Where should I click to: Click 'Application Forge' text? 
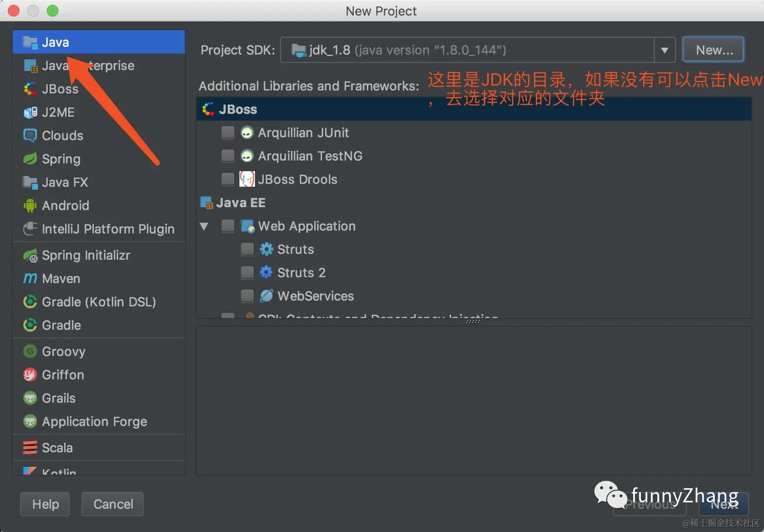point(94,422)
